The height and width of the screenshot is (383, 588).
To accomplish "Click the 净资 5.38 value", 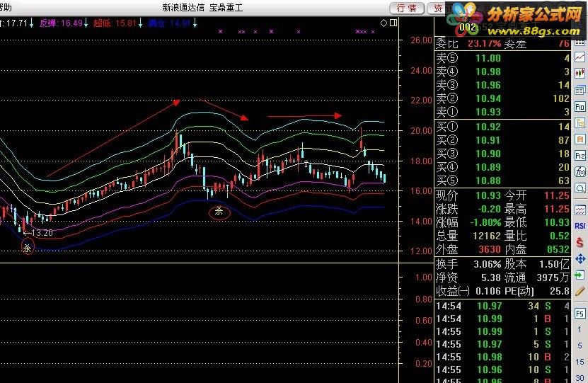I will [491, 278].
